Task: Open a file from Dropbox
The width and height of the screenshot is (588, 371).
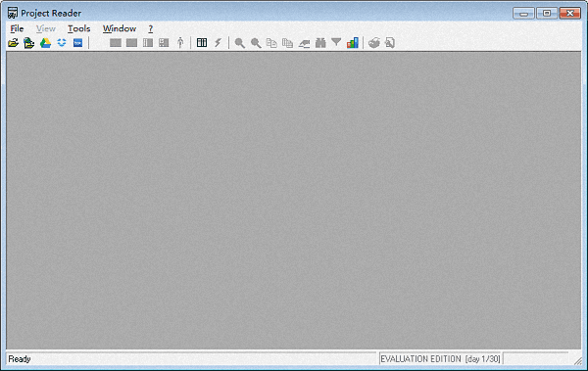Action: (x=62, y=43)
